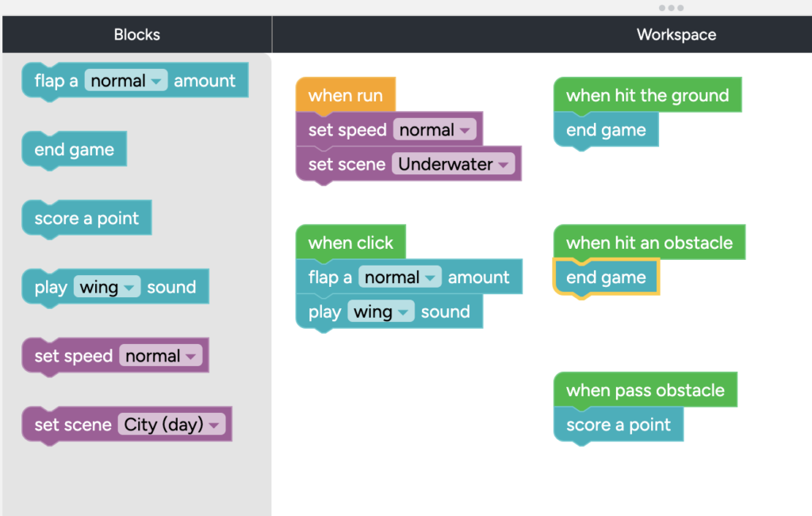Click the highlighted end game block
The image size is (812, 516).
pyautogui.click(x=606, y=277)
